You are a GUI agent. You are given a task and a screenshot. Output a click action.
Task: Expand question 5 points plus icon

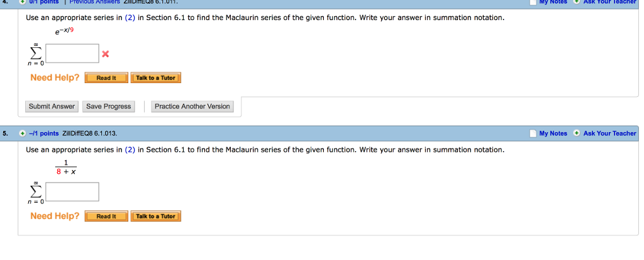22,133
